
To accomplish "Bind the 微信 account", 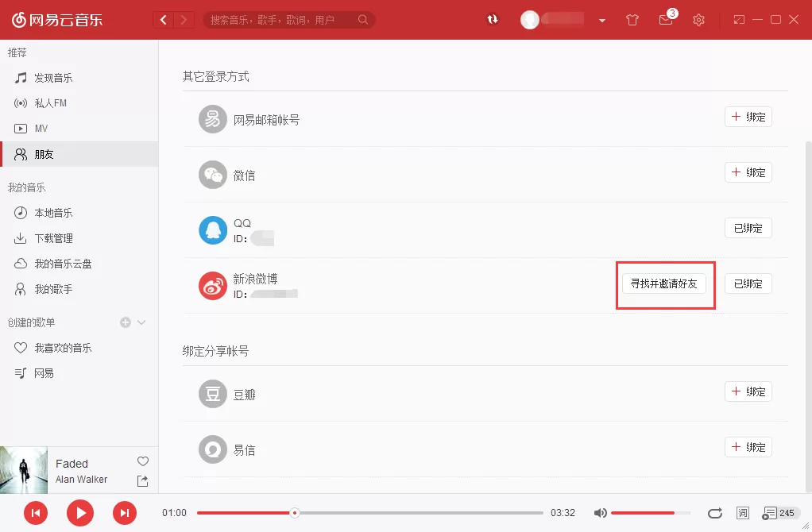I will pyautogui.click(x=748, y=172).
